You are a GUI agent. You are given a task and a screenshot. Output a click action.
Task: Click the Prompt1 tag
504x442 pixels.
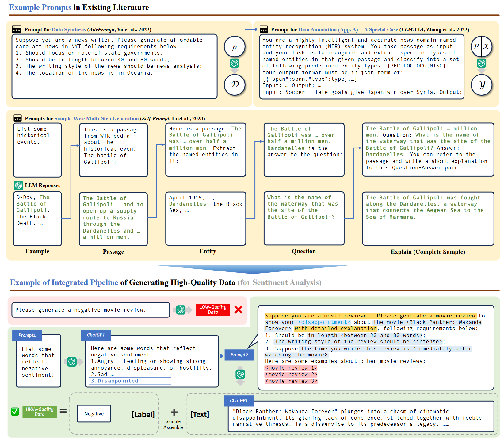pos(27,335)
